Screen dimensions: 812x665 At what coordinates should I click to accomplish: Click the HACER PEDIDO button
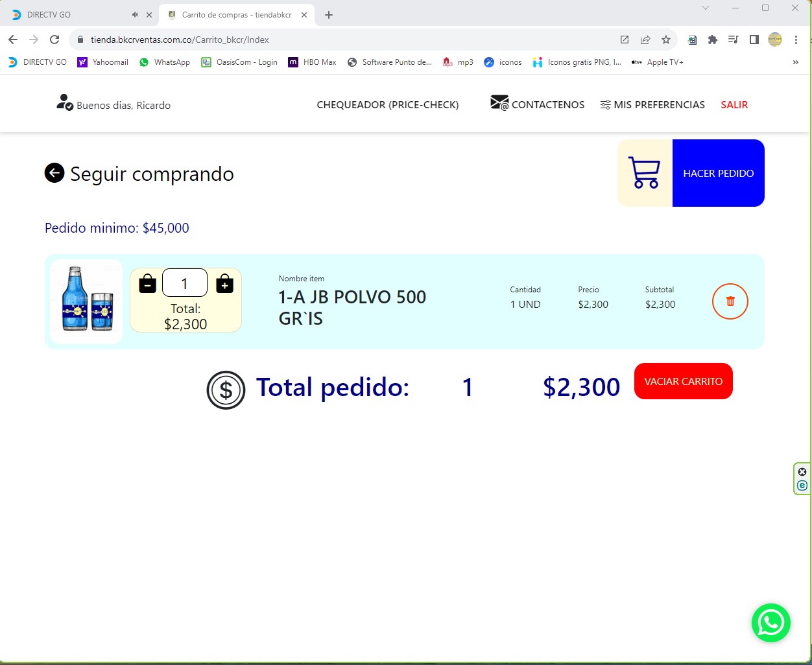click(x=719, y=173)
